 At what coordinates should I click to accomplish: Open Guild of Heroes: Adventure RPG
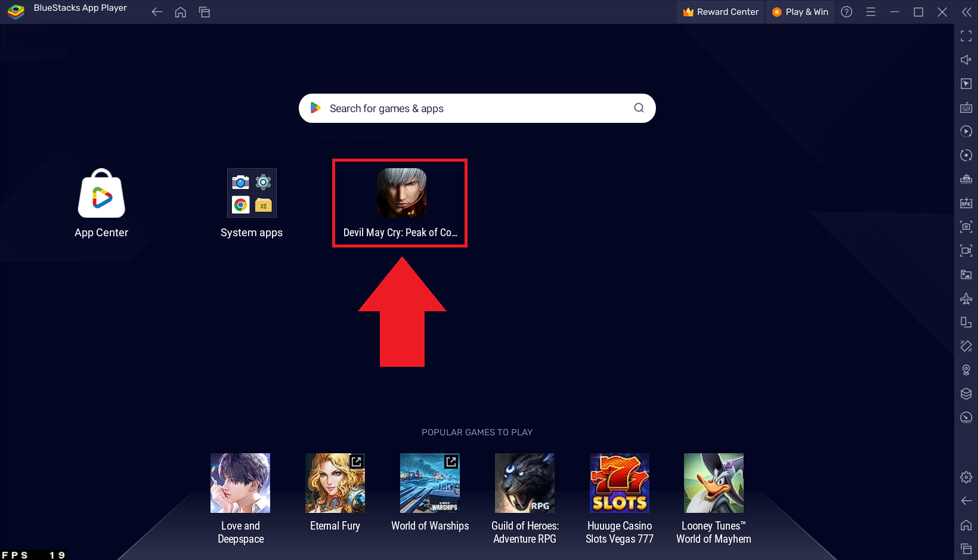pyautogui.click(x=525, y=499)
